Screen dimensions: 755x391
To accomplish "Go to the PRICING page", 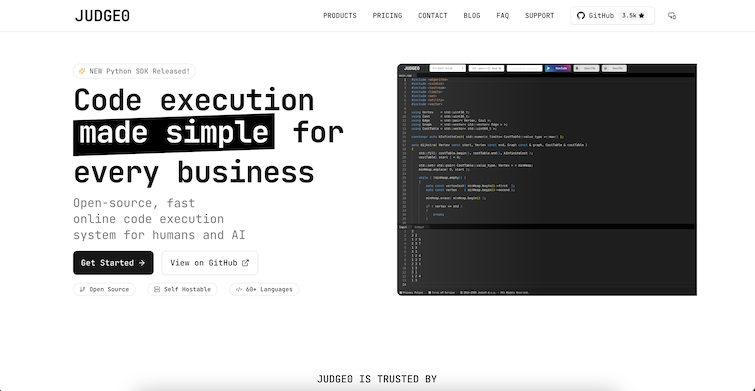I will click(387, 16).
